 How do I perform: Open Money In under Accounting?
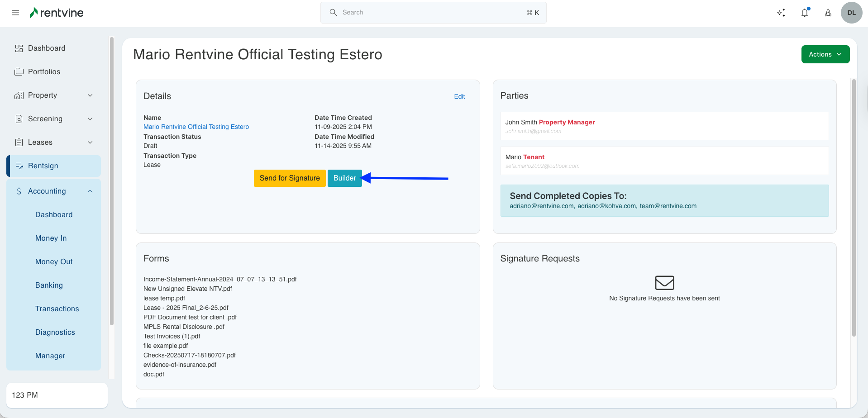(51, 238)
